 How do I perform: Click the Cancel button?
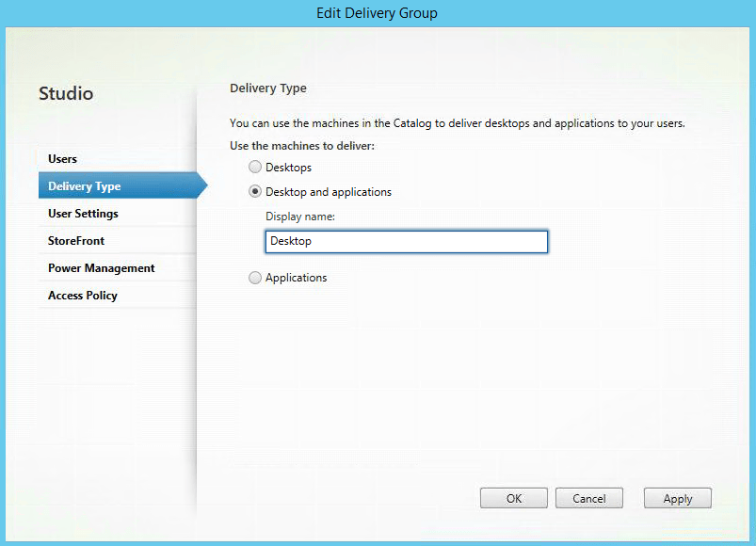pyautogui.click(x=589, y=498)
